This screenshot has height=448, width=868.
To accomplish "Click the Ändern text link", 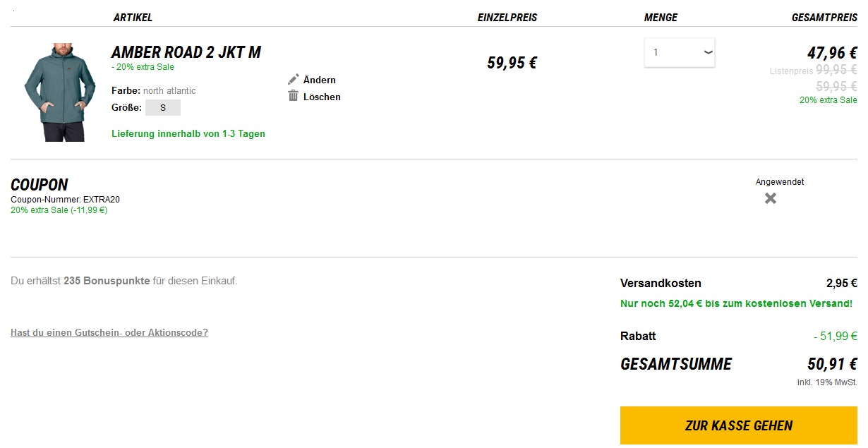I will pyautogui.click(x=320, y=80).
